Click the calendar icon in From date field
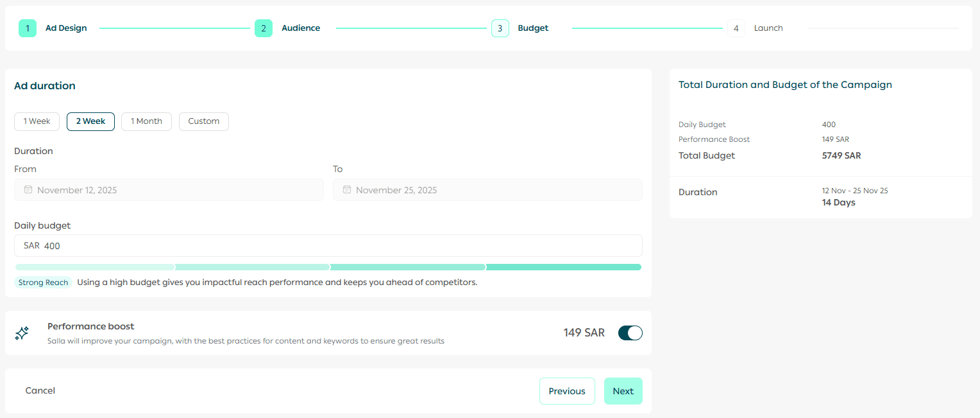The width and height of the screenshot is (980, 418). click(x=28, y=190)
